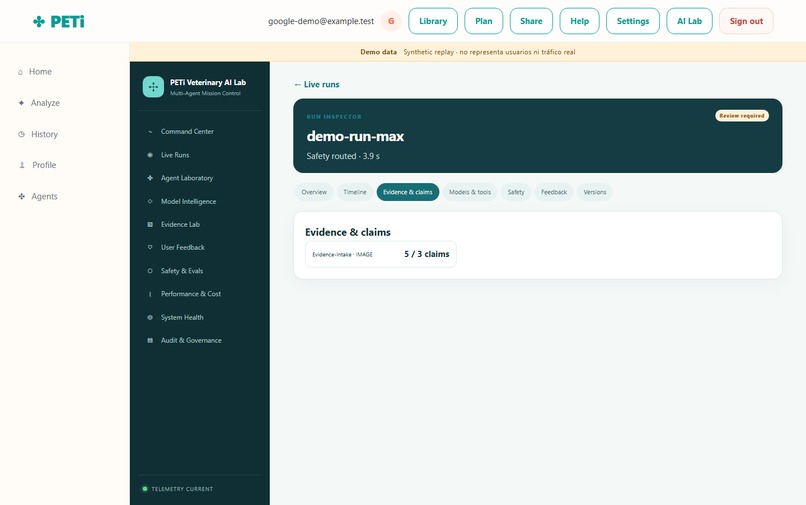The width and height of the screenshot is (806, 505).
Task: Switch to the Timeline tab
Action: pyautogui.click(x=355, y=192)
